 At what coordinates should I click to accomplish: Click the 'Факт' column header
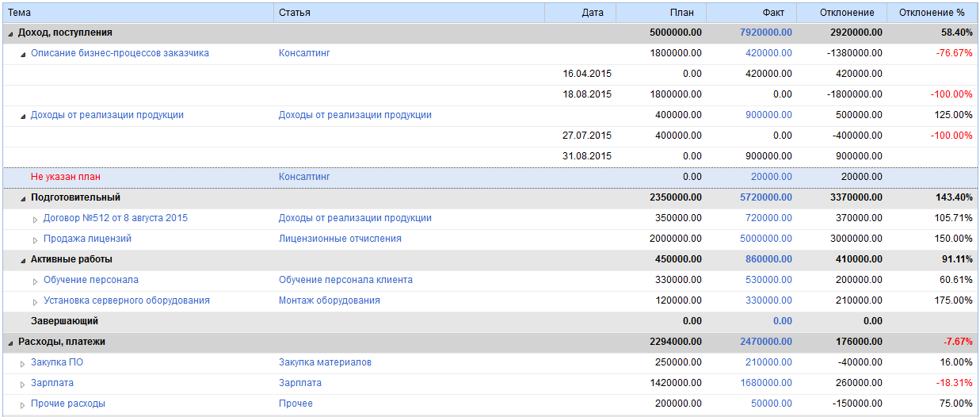[x=750, y=13]
